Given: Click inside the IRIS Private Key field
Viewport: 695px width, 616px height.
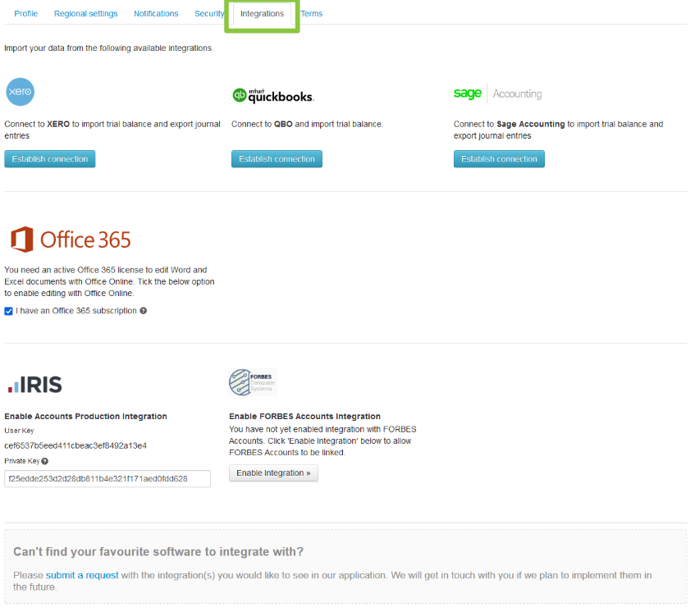Looking at the screenshot, I should 107,478.
